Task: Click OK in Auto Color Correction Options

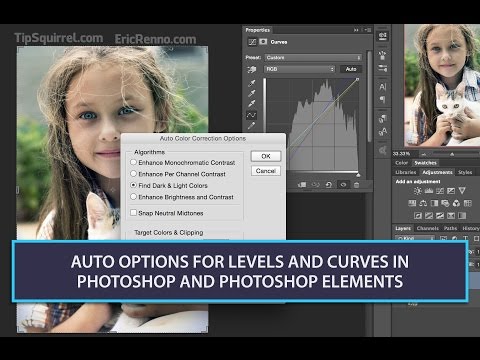Action: tap(266, 156)
